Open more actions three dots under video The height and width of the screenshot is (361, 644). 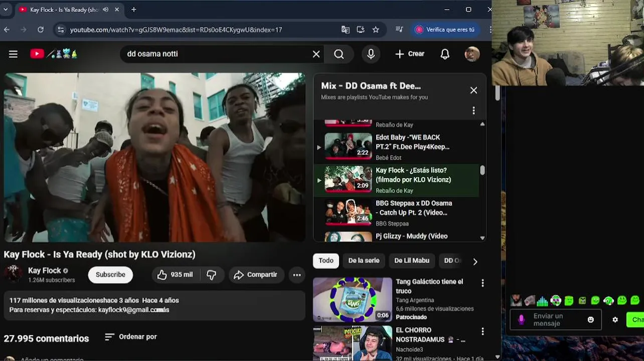(x=297, y=275)
